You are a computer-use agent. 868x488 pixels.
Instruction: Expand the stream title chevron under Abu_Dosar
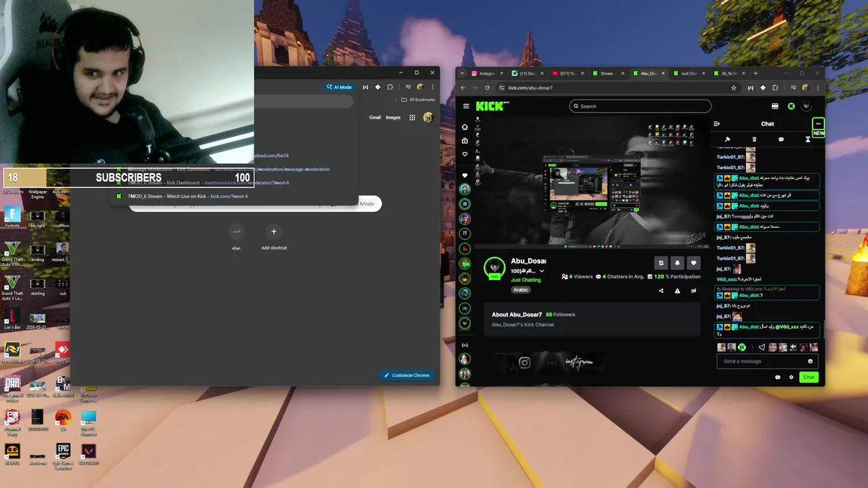click(541, 271)
